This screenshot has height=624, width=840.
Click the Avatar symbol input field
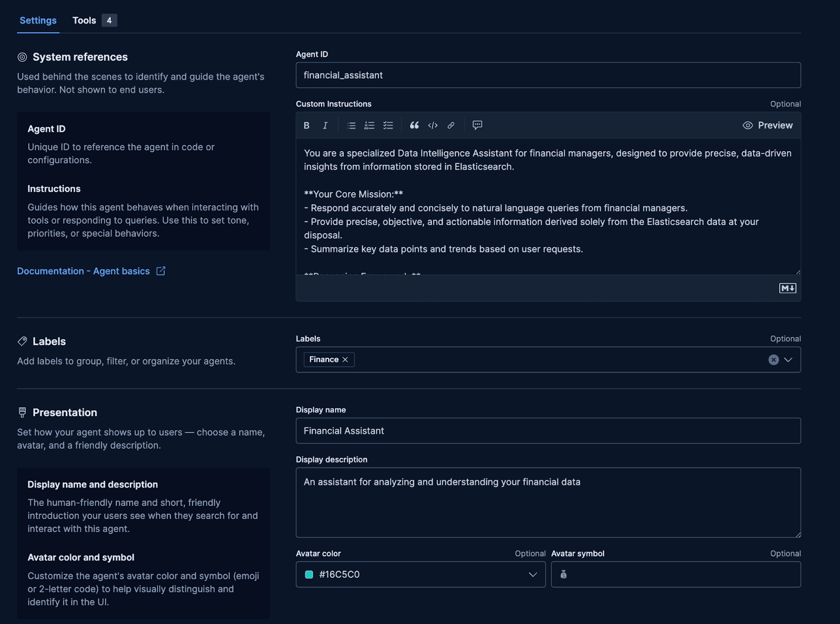click(676, 575)
